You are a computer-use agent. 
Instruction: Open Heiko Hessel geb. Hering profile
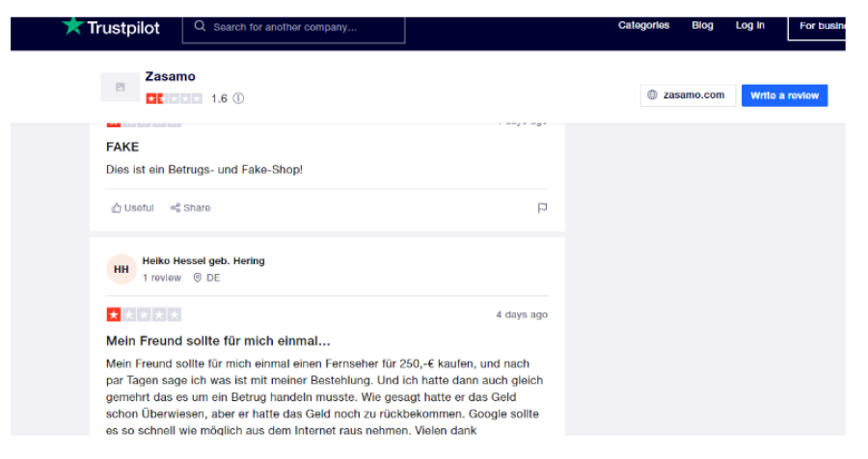(x=203, y=260)
